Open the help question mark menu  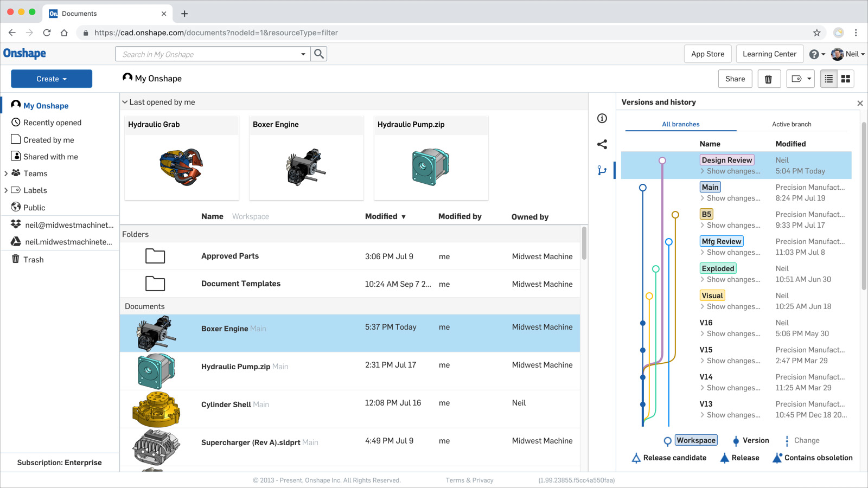[815, 54]
